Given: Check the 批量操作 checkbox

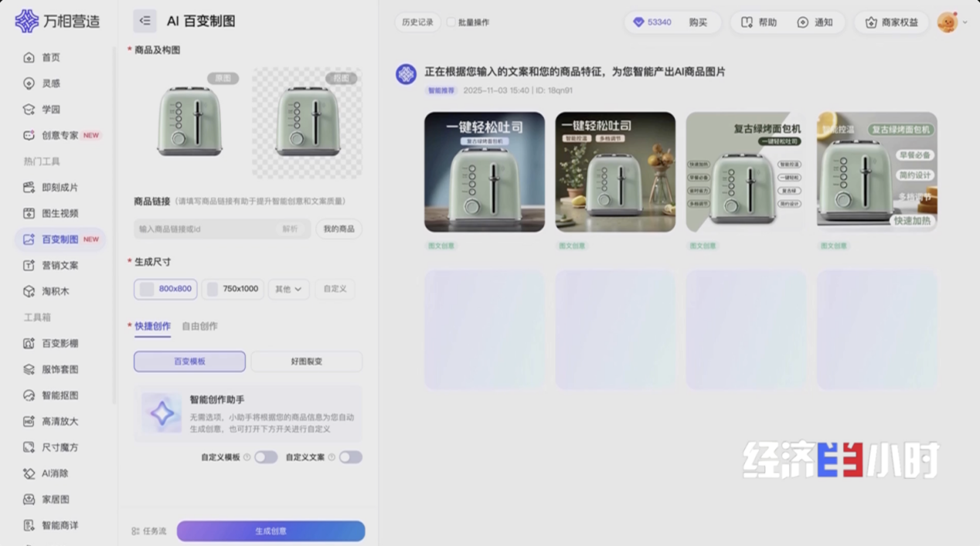Looking at the screenshot, I should pos(451,22).
